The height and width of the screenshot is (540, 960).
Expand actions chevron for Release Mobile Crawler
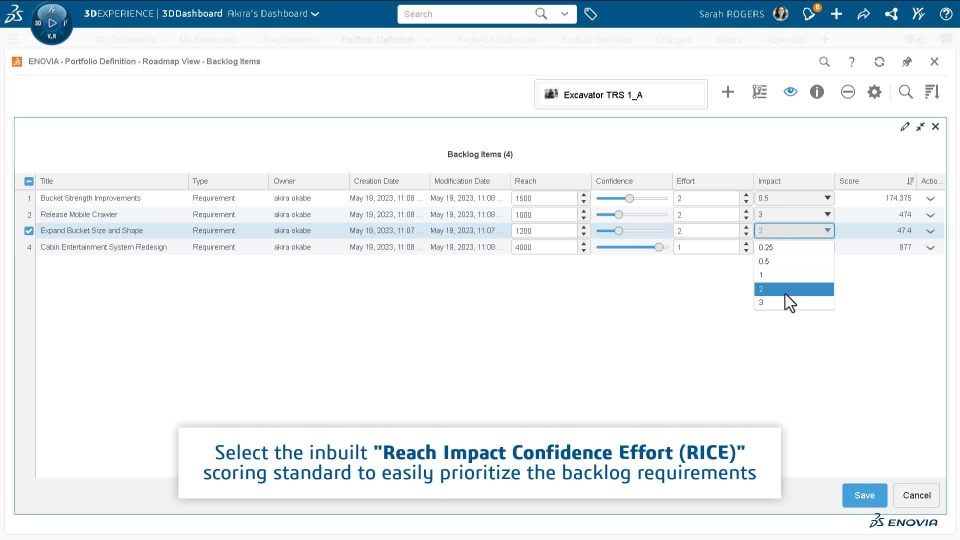click(x=931, y=215)
